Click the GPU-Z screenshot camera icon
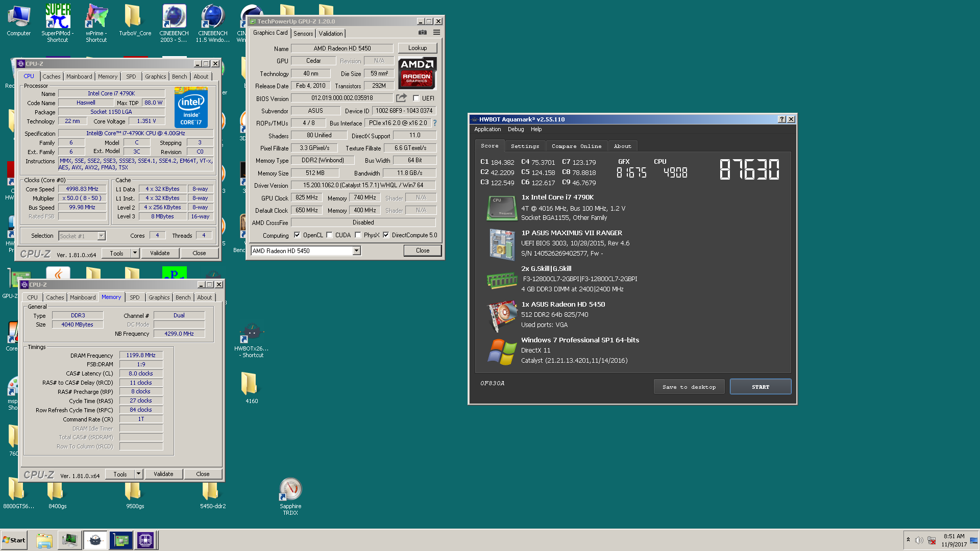 point(423,32)
